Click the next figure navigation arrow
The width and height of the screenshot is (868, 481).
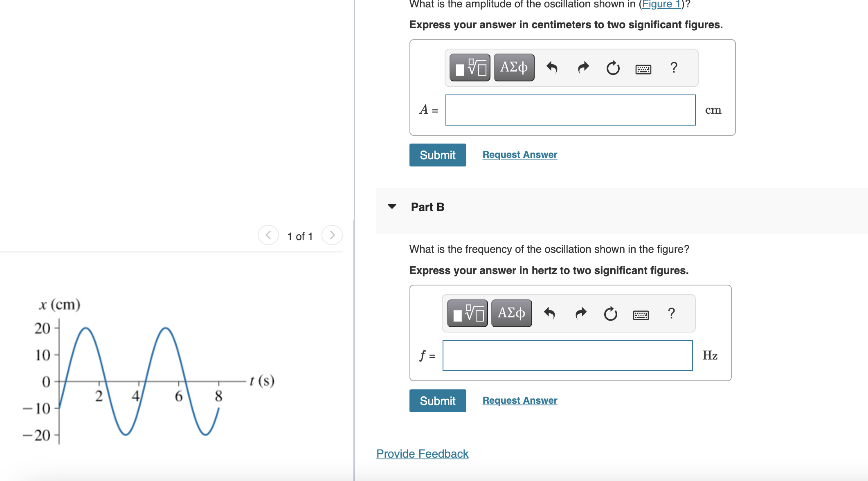coord(332,235)
